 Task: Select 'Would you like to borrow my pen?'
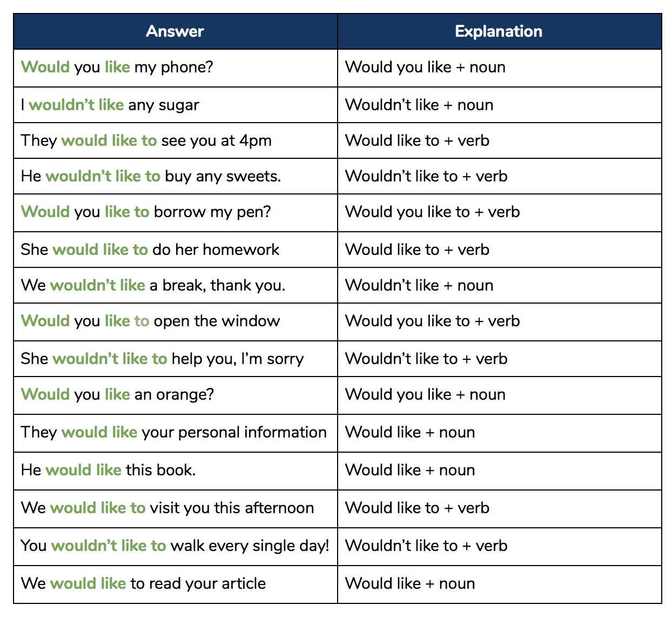pyautogui.click(x=175, y=212)
